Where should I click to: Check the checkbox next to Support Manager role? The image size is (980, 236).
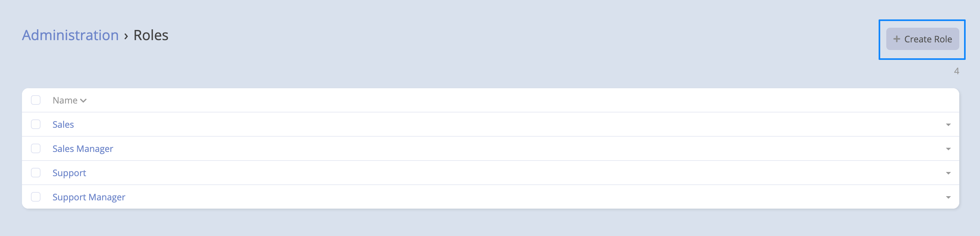[x=36, y=197]
